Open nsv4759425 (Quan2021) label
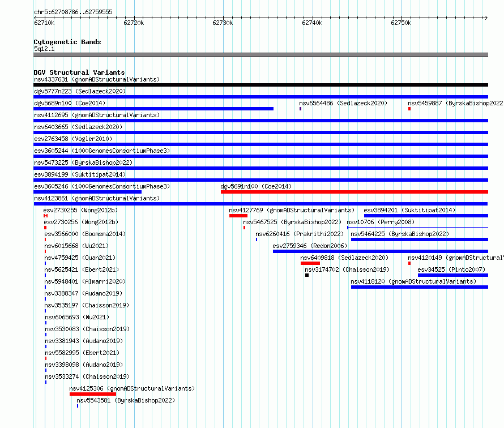 coord(80,258)
